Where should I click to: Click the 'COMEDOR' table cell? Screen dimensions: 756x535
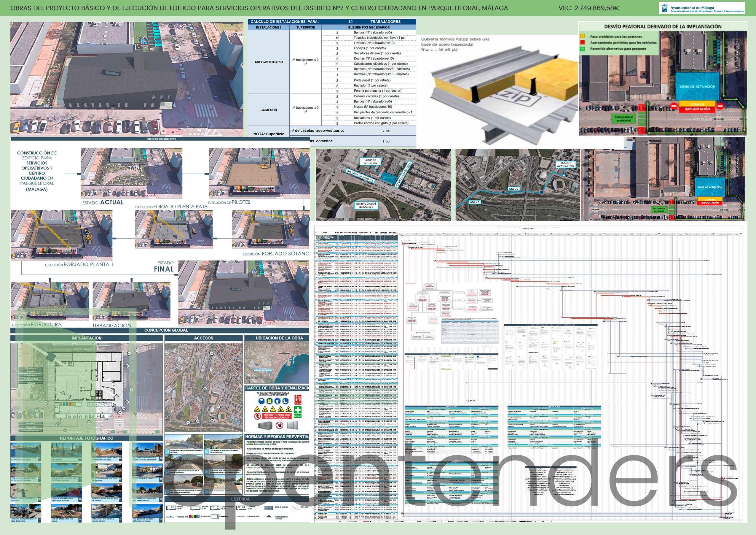(269, 110)
